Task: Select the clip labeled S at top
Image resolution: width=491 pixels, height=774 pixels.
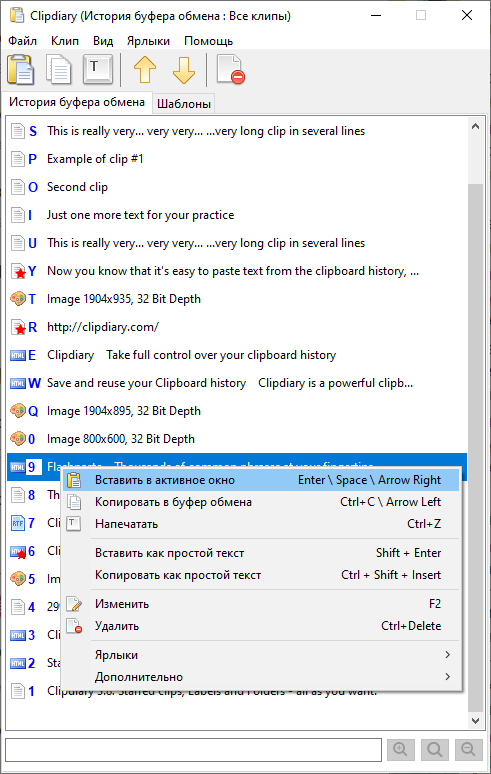Action: (237, 131)
